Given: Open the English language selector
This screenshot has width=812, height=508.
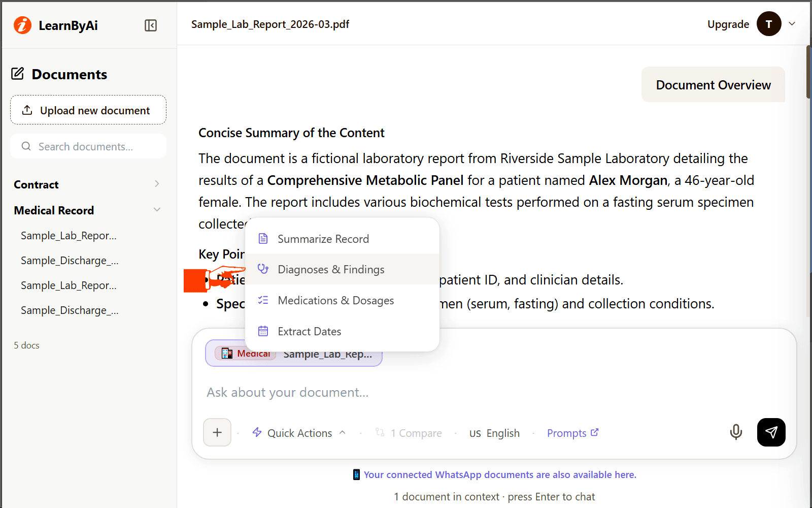Looking at the screenshot, I should 494,433.
